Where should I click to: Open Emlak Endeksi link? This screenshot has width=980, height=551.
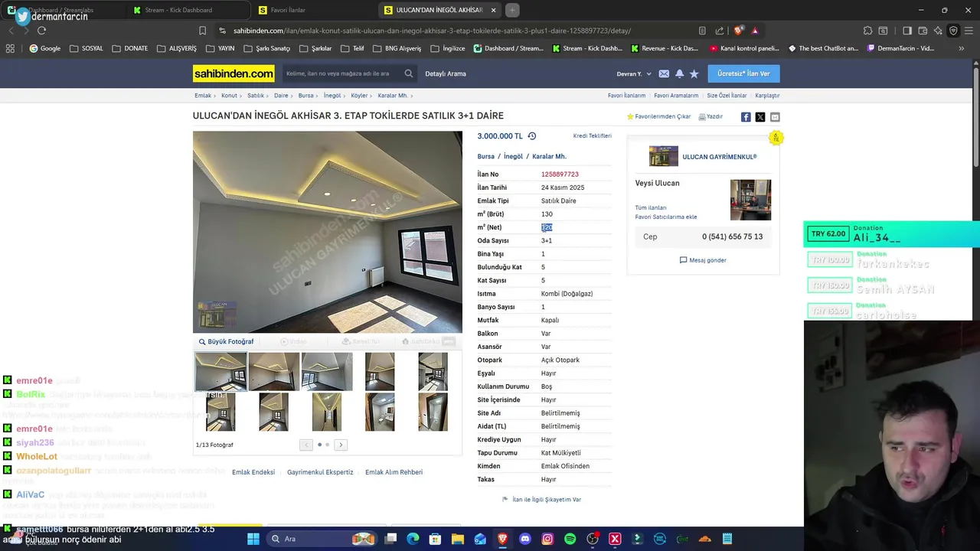(x=253, y=472)
